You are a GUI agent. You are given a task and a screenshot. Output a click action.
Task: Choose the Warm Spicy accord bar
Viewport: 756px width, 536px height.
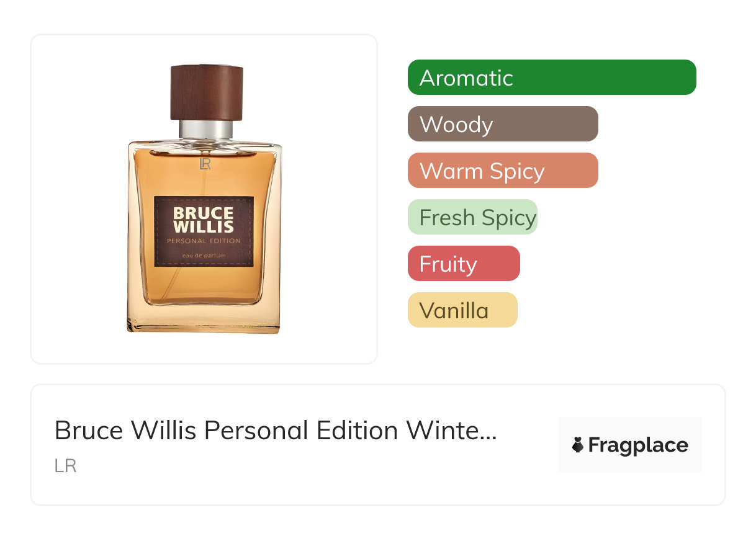coord(503,171)
